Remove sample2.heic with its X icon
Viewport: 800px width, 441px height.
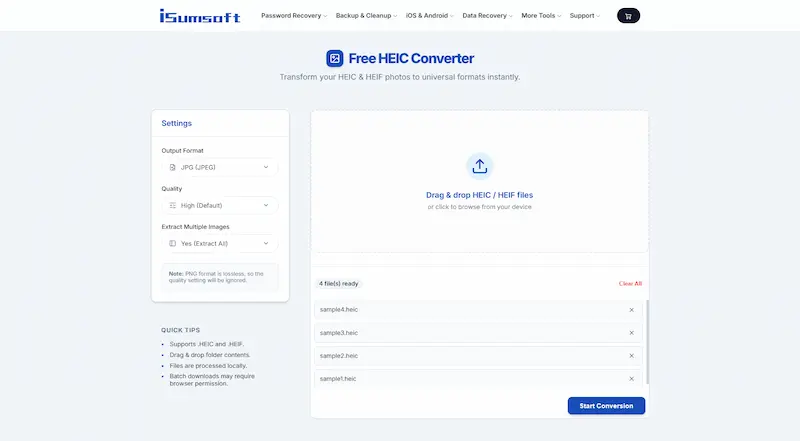[x=632, y=356]
